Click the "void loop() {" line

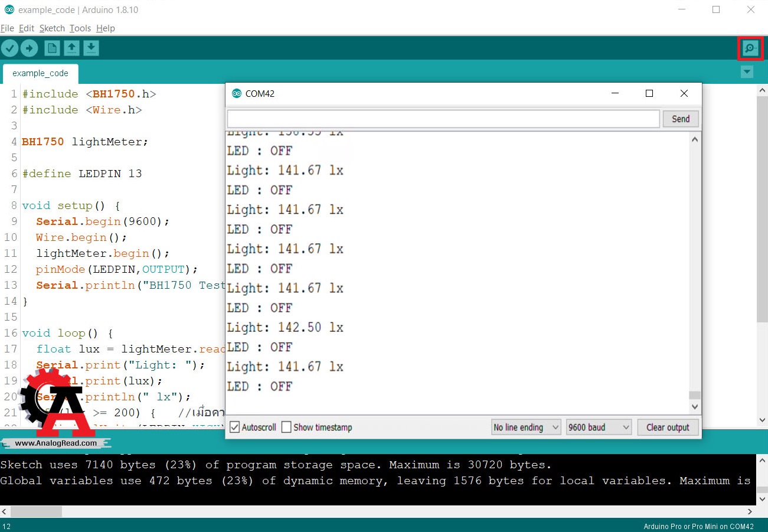click(67, 333)
